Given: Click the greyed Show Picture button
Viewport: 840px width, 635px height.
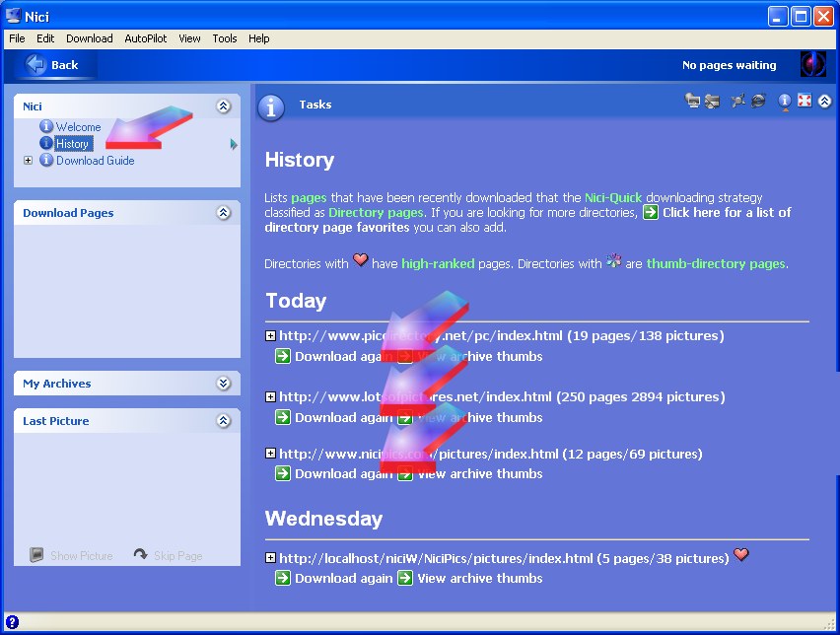Looking at the screenshot, I should 71,555.
